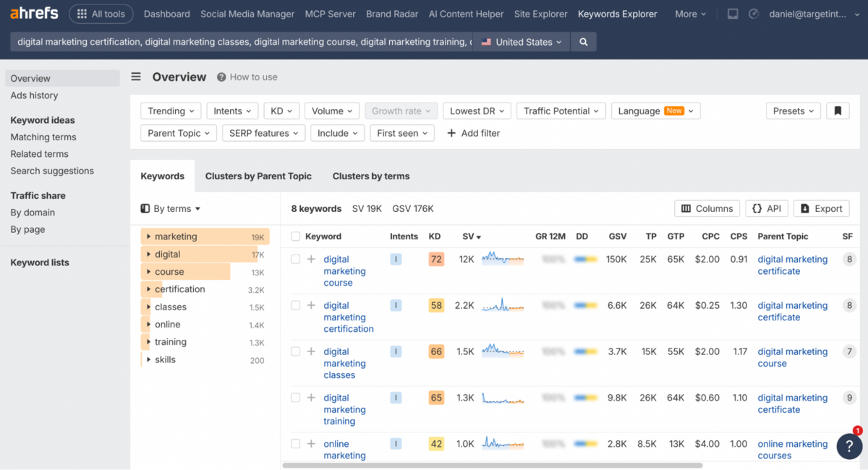Screen dimensions: 868x470
Task: Select the Keywords tab
Action: pyautogui.click(x=162, y=176)
